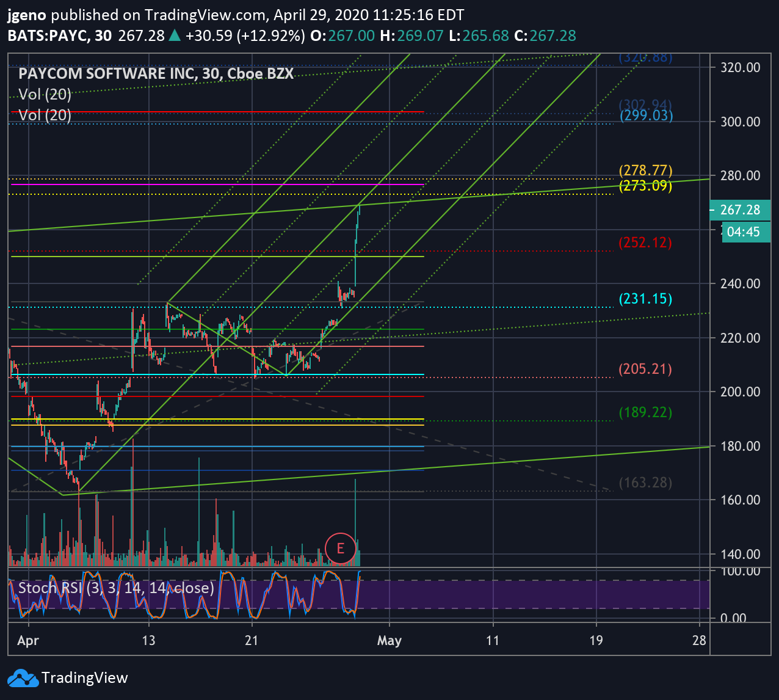
Task: Click the 200.00 price axis tick
Action: coord(741,392)
